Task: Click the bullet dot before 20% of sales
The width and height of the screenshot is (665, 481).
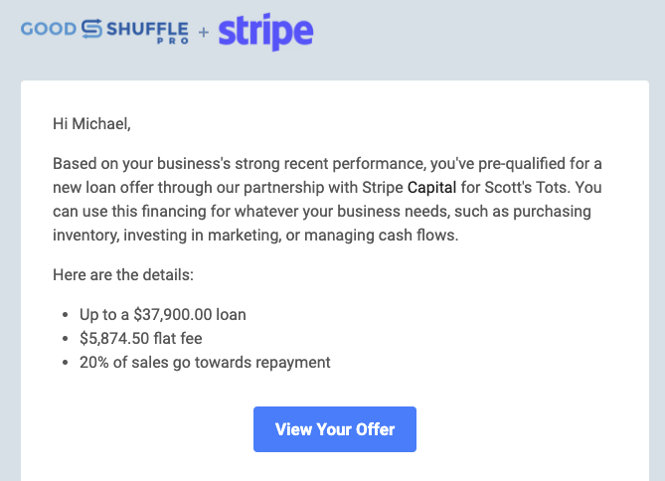Action: point(65,363)
